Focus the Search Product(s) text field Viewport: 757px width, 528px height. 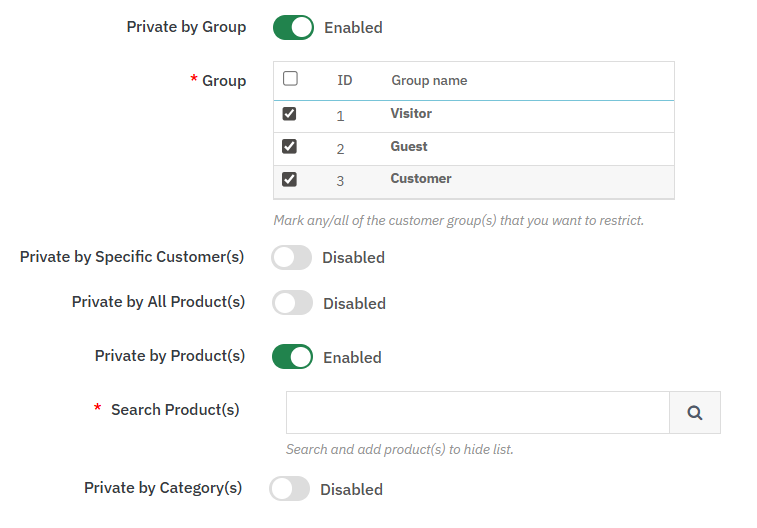point(477,412)
